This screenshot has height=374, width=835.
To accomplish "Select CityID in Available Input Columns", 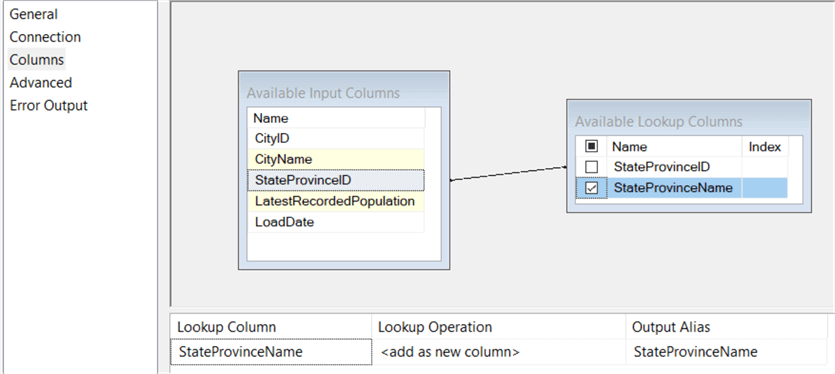I will 336,139.
